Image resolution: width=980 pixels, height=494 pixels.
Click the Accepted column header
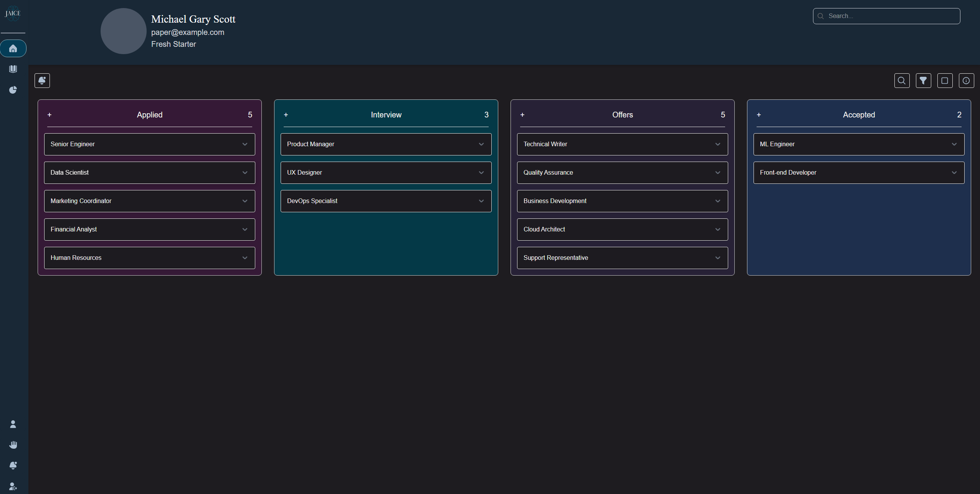tap(859, 115)
